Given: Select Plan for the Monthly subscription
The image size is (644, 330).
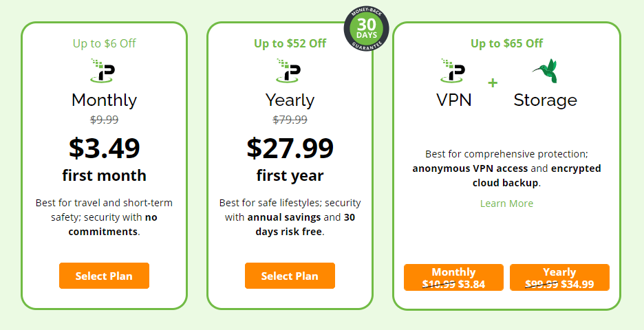Looking at the screenshot, I should (x=105, y=276).
